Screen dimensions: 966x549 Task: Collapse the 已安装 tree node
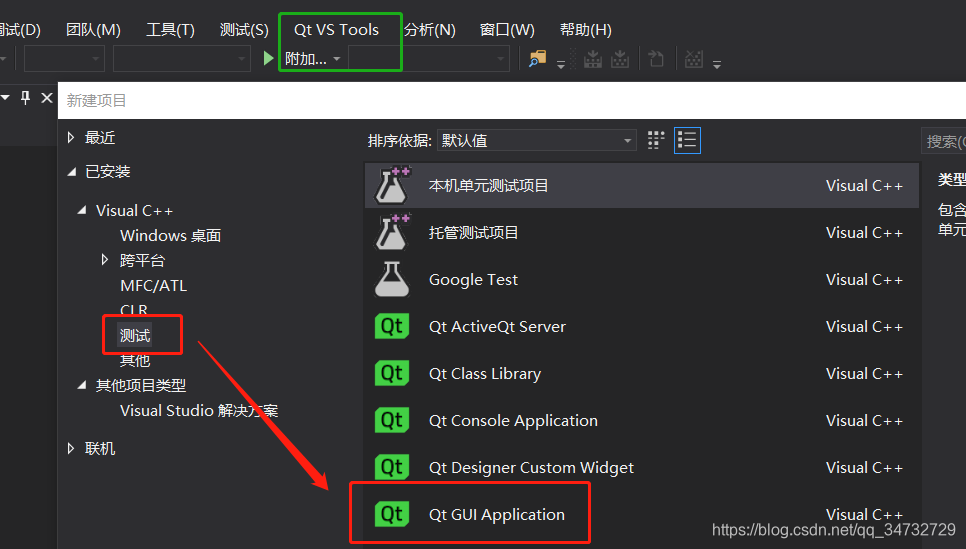click(x=72, y=172)
